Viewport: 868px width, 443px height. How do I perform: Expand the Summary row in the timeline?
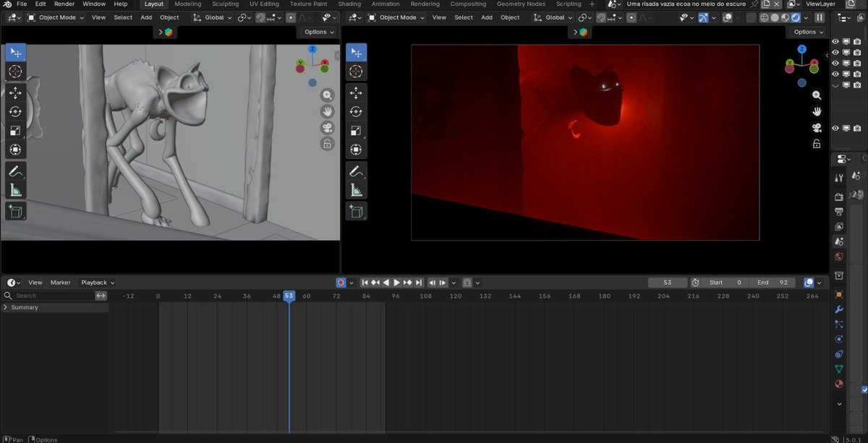(x=6, y=307)
